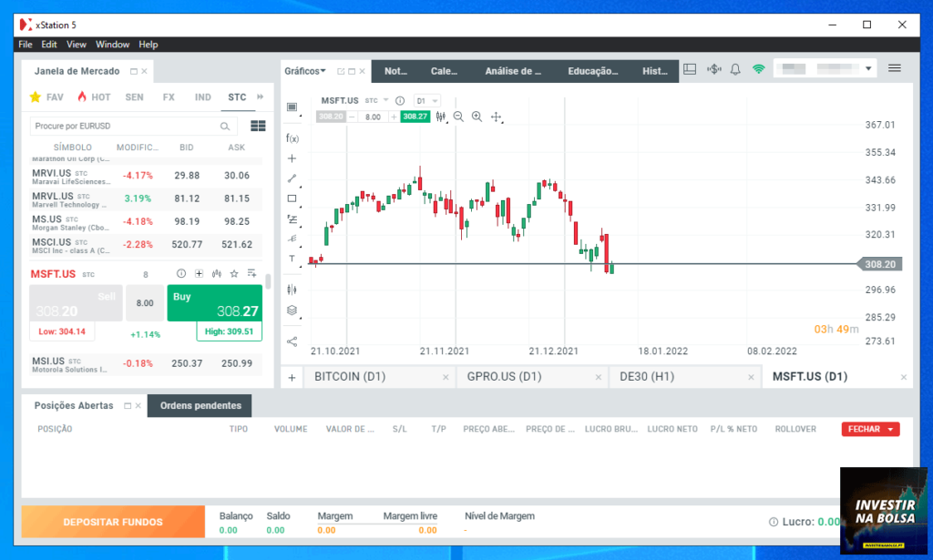Open the Help menu

click(x=149, y=45)
